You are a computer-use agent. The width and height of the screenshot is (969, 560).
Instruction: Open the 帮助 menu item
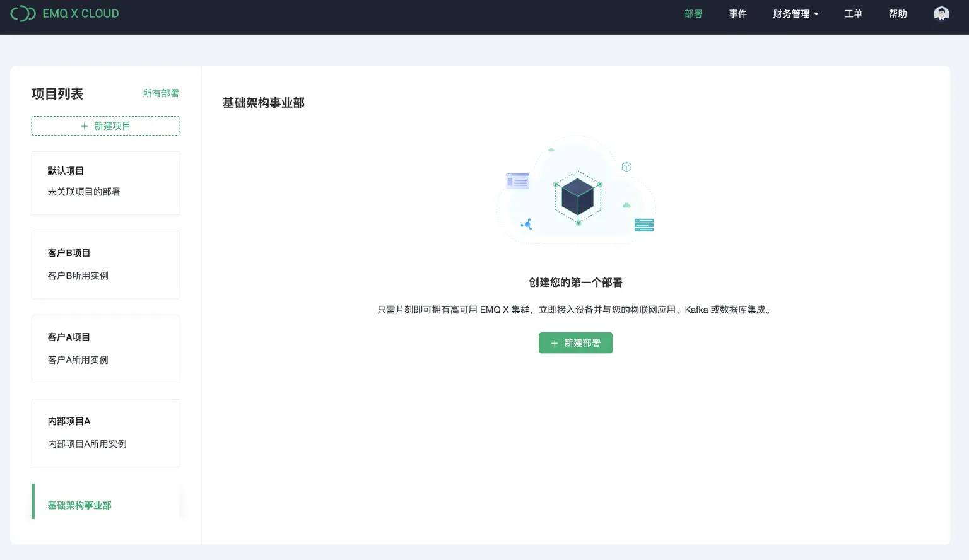(x=897, y=13)
